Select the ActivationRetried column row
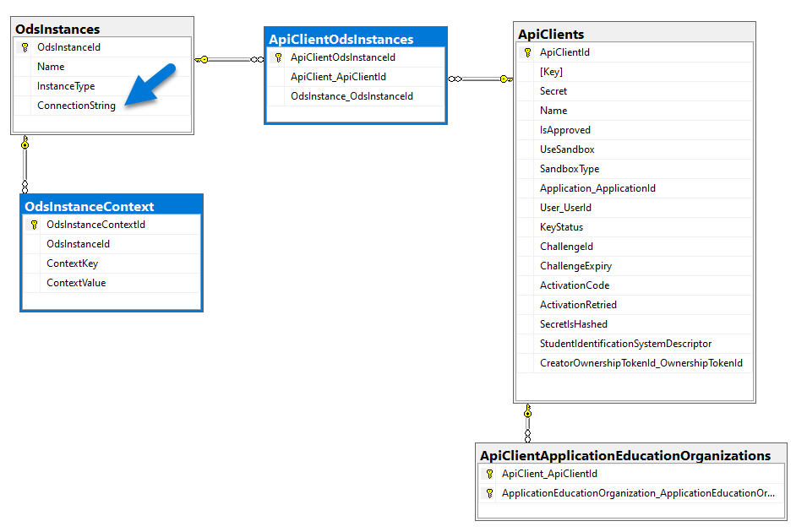 (635, 305)
